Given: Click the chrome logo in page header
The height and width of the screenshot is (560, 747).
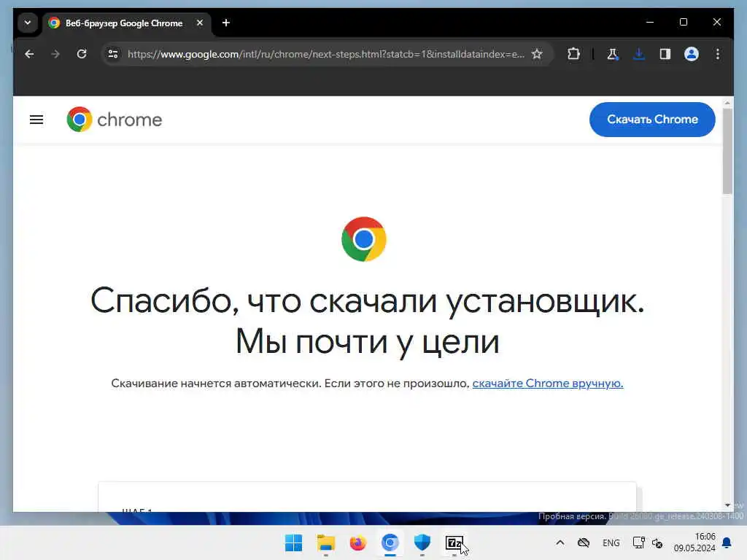Looking at the screenshot, I should click(x=115, y=120).
